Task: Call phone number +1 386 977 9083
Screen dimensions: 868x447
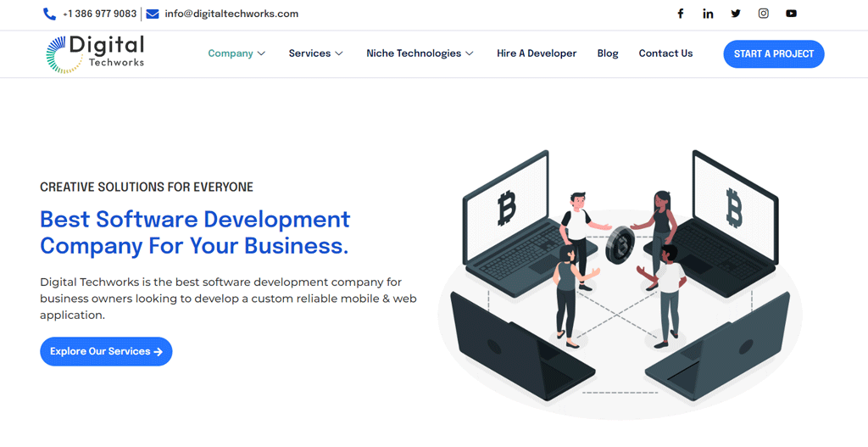Action: [100, 14]
